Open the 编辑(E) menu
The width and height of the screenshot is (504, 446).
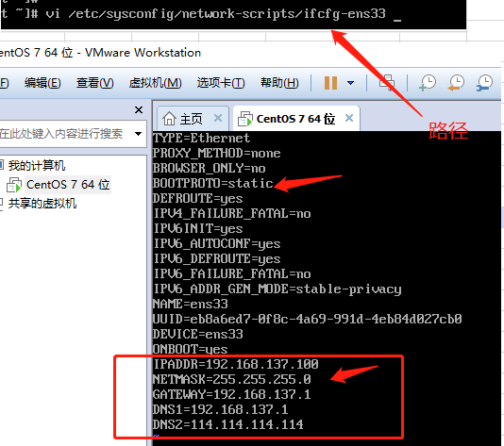click(x=42, y=83)
